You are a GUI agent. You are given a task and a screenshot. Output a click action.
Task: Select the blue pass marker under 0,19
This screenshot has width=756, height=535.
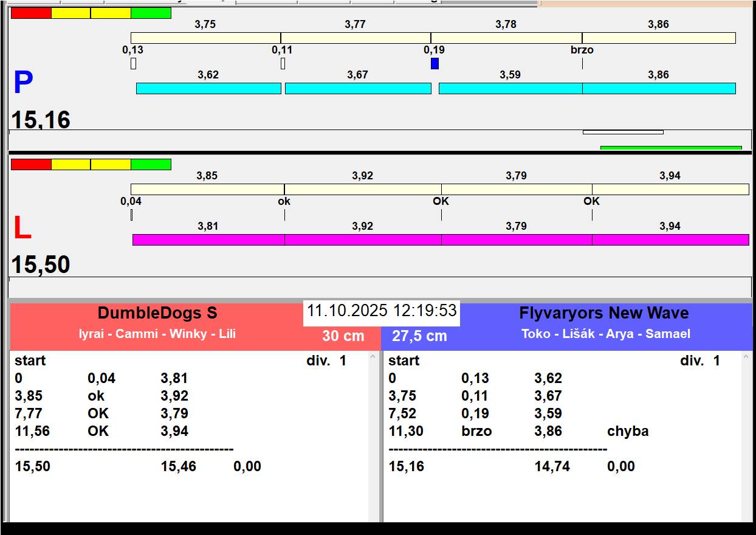435,63
